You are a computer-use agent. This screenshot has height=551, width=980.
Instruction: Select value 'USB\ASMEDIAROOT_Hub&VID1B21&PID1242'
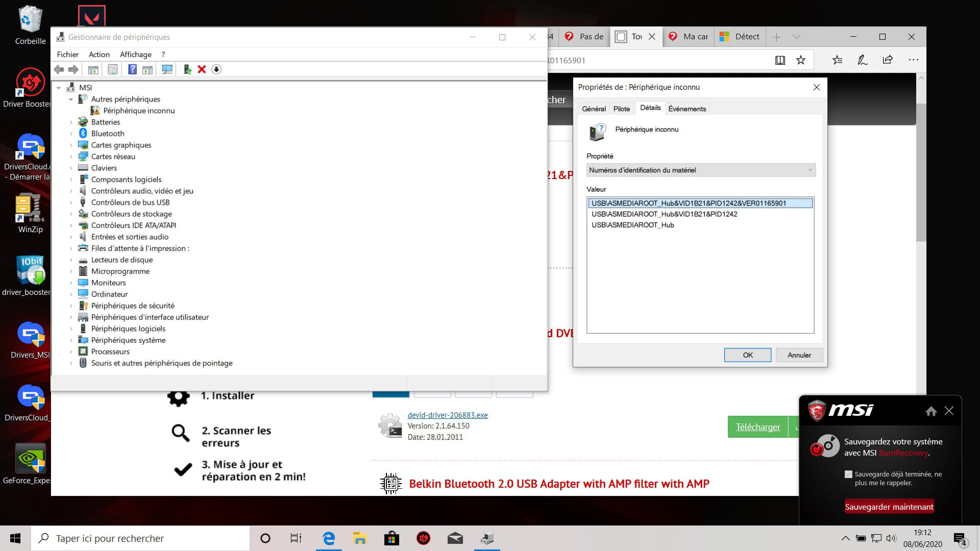664,214
